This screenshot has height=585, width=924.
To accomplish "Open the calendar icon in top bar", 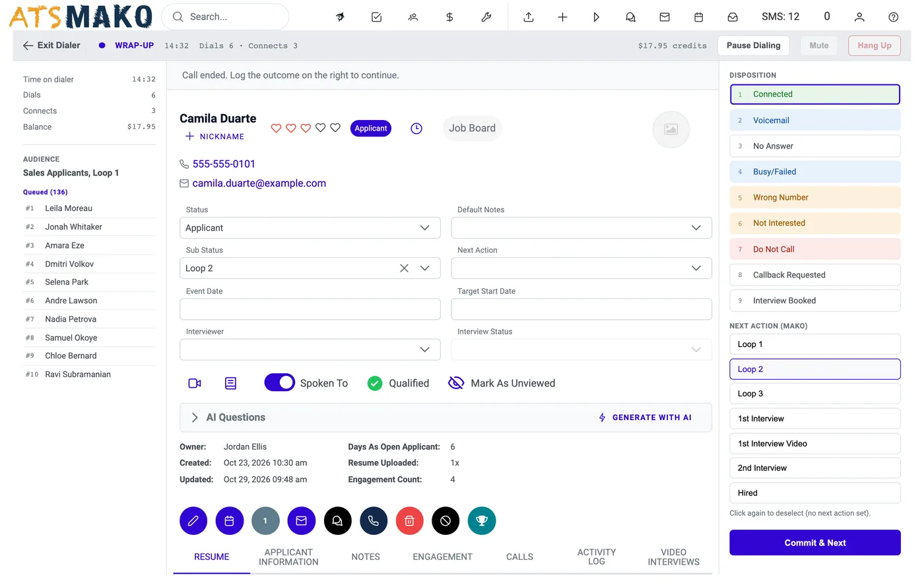I will pos(698,17).
